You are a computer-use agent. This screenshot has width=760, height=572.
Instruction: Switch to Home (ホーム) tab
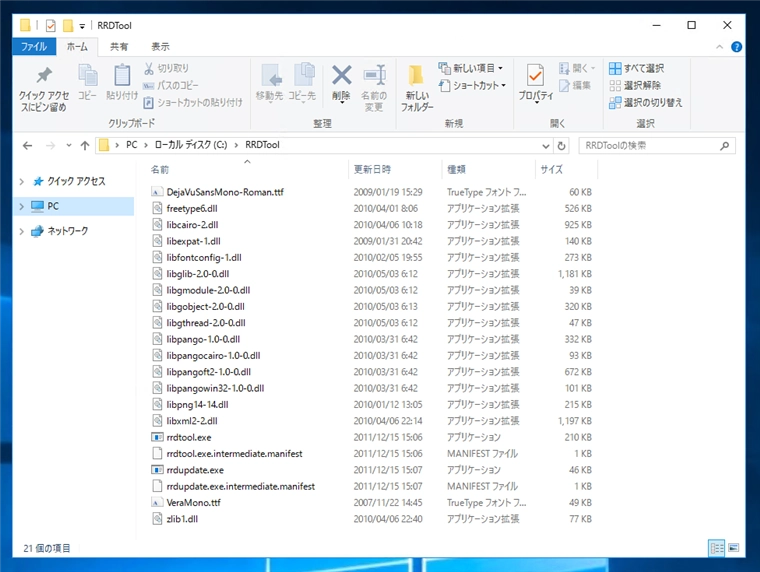(77, 47)
